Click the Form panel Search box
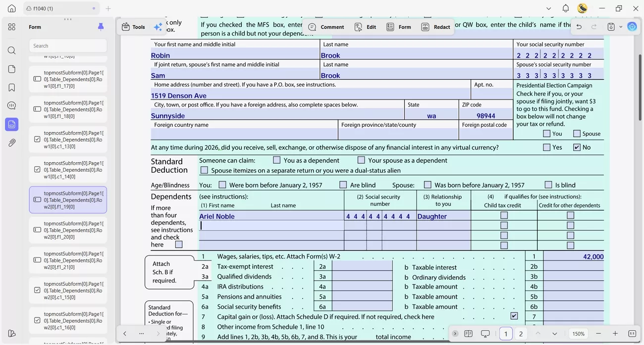The image size is (644, 345). click(x=68, y=46)
